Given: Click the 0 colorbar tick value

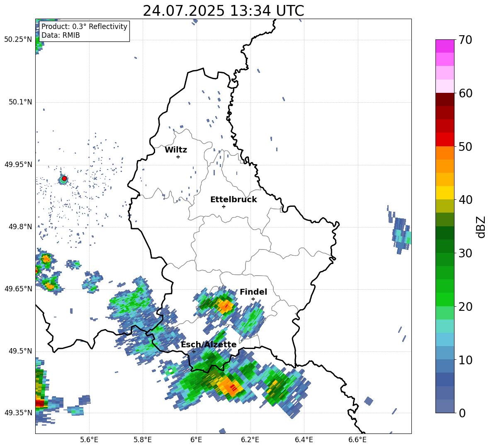Looking at the screenshot, I should (462, 413).
